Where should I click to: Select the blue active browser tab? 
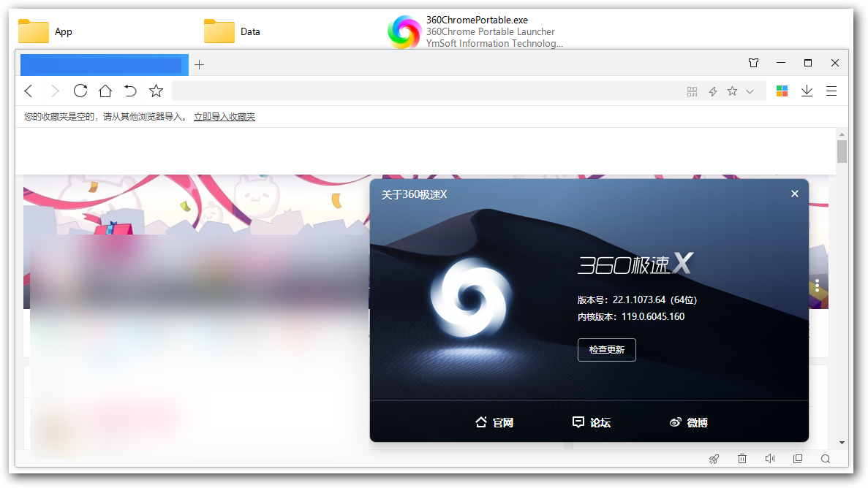coord(104,65)
